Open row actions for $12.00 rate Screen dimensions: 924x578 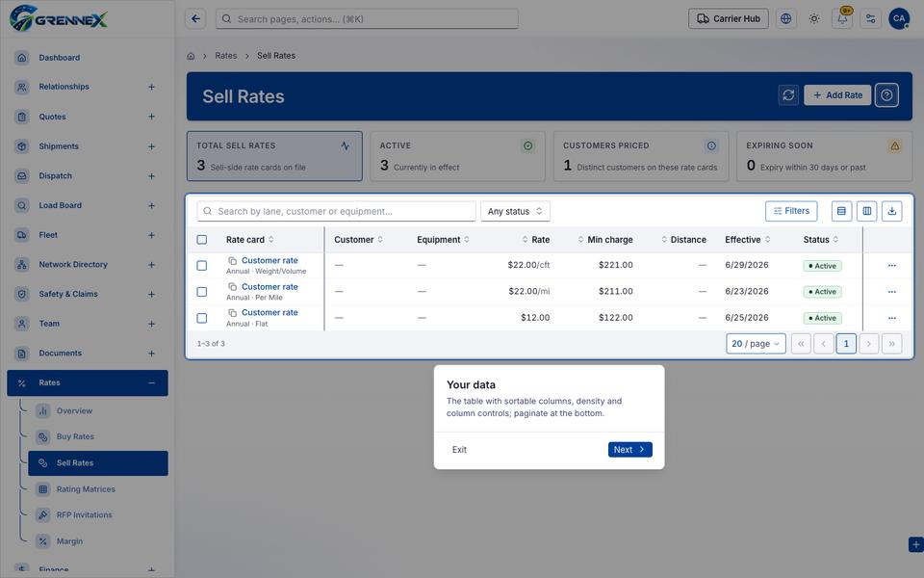tap(891, 318)
